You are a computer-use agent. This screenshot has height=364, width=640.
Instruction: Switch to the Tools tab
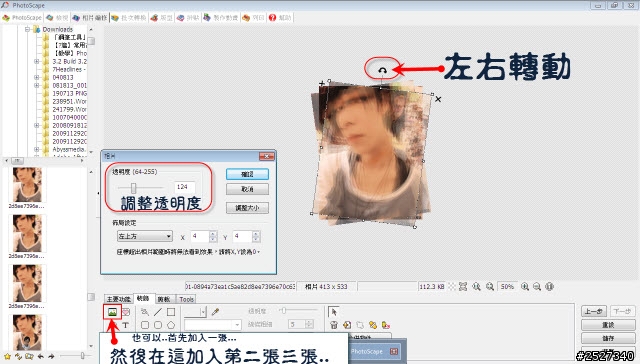tap(186, 299)
